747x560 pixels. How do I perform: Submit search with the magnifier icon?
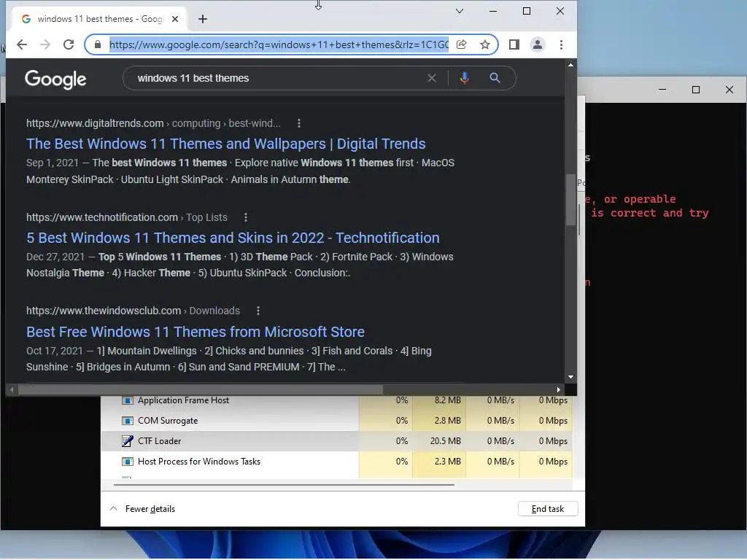click(x=495, y=78)
